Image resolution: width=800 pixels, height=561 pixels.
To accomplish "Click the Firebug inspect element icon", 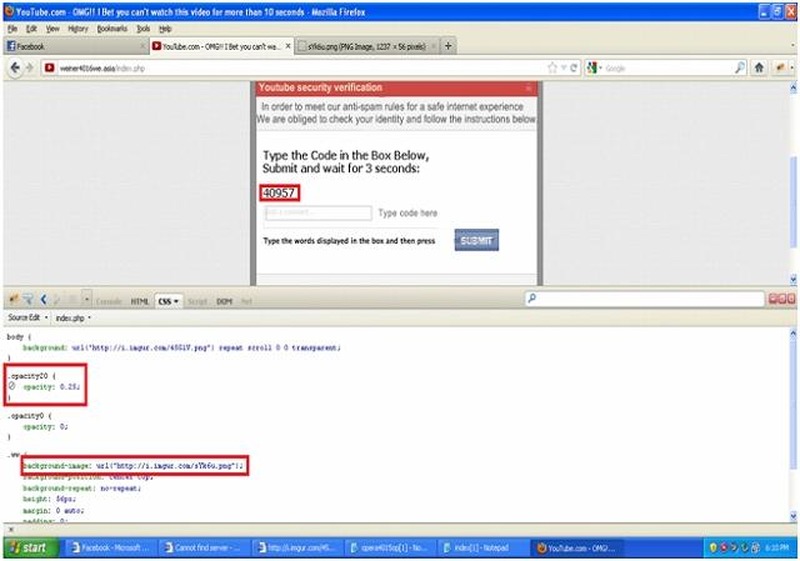I will coord(28,299).
